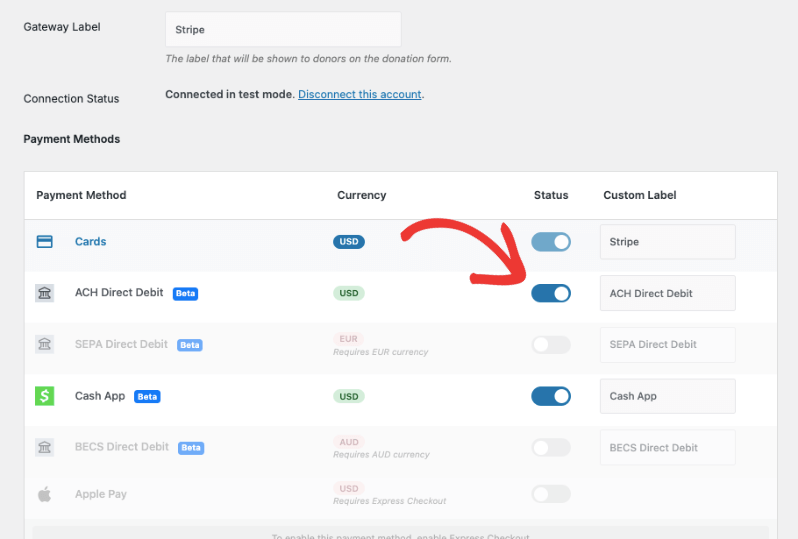The image size is (798, 539).
Task: Click the Cards credit card icon
Action: (44, 241)
